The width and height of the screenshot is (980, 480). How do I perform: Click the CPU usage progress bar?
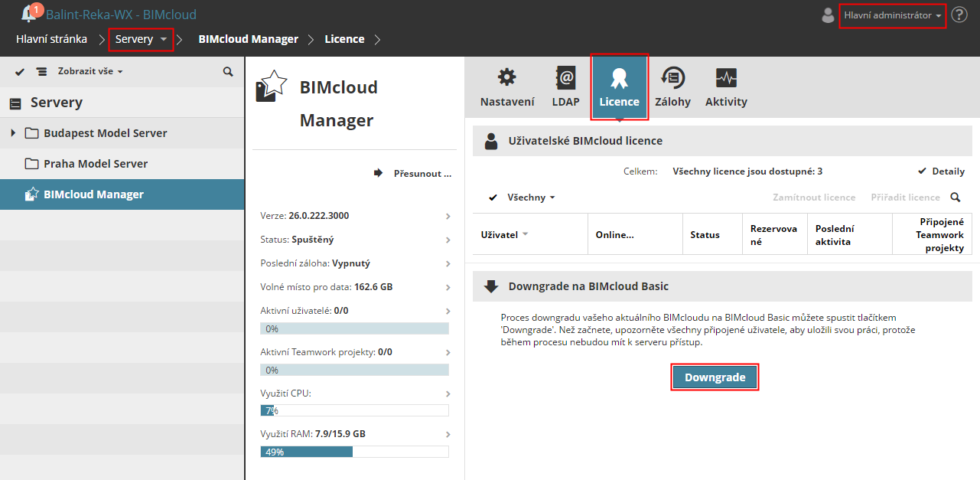(354, 410)
